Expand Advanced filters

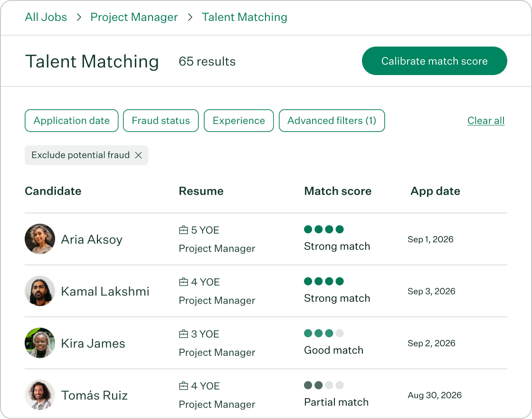point(332,121)
